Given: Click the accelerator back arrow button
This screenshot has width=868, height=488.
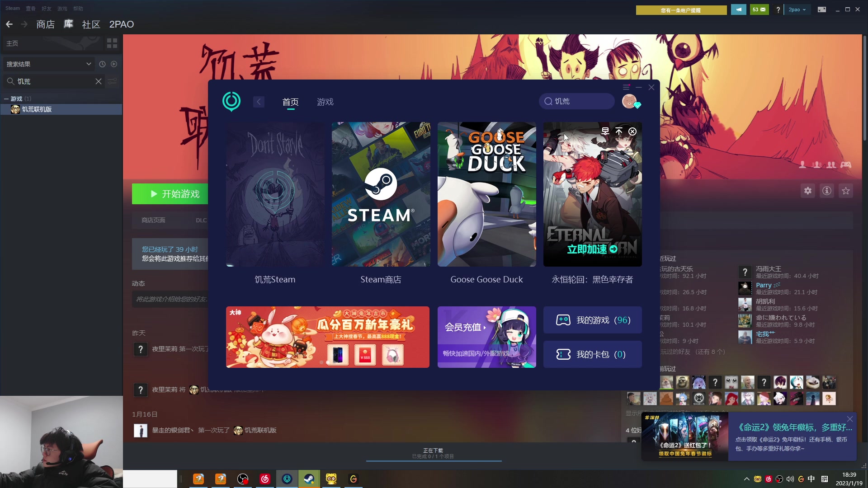Looking at the screenshot, I should pos(259,102).
